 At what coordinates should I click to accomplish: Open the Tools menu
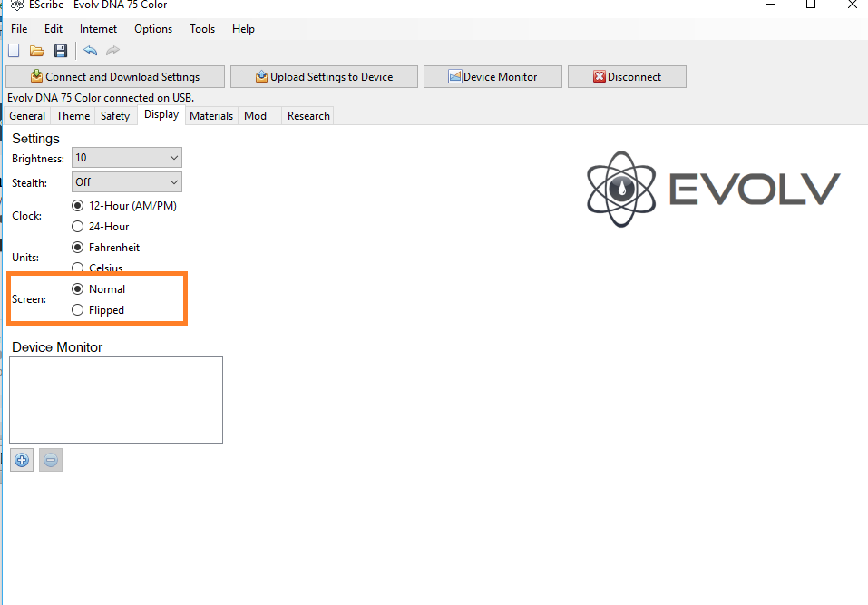tap(202, 29)
